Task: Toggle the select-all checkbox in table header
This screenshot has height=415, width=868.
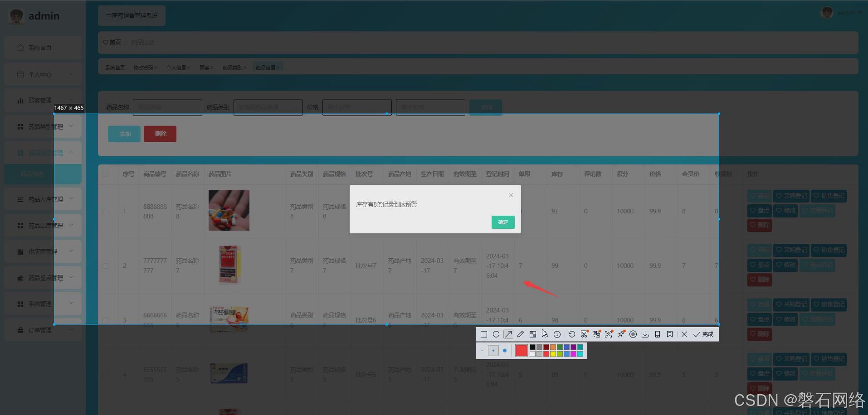Action: coord(105,174)
